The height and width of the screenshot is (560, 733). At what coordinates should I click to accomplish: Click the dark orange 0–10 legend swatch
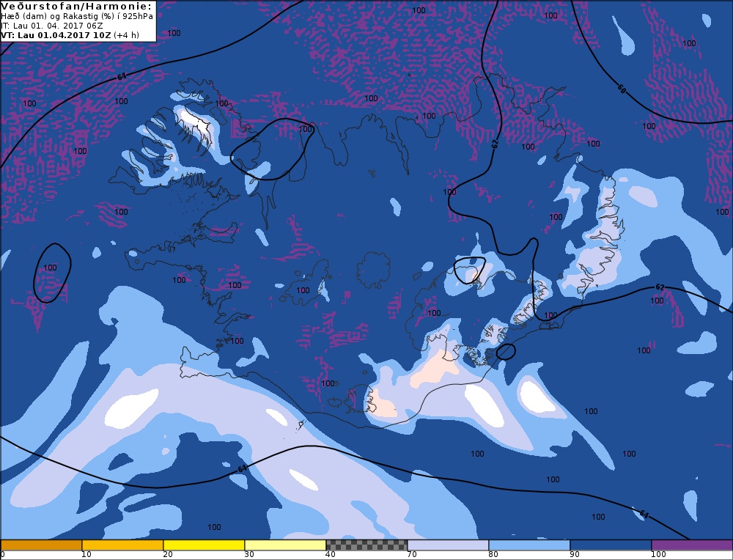click(x=41, y=545)
